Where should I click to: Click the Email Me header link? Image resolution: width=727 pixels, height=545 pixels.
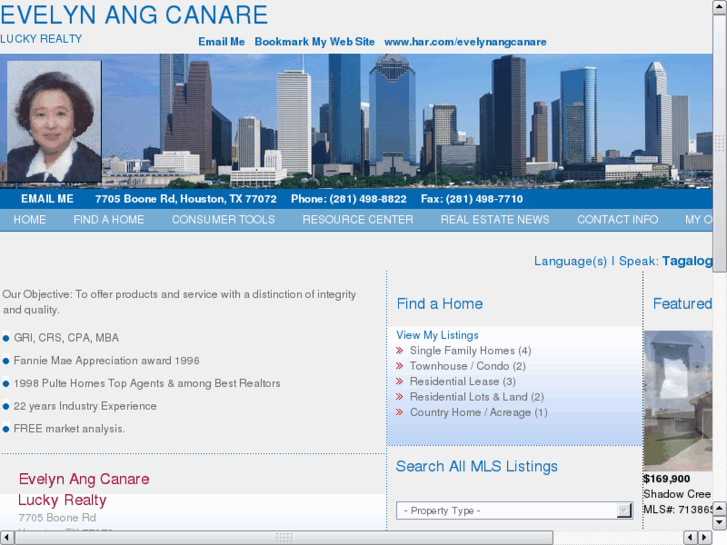[221, 42]
